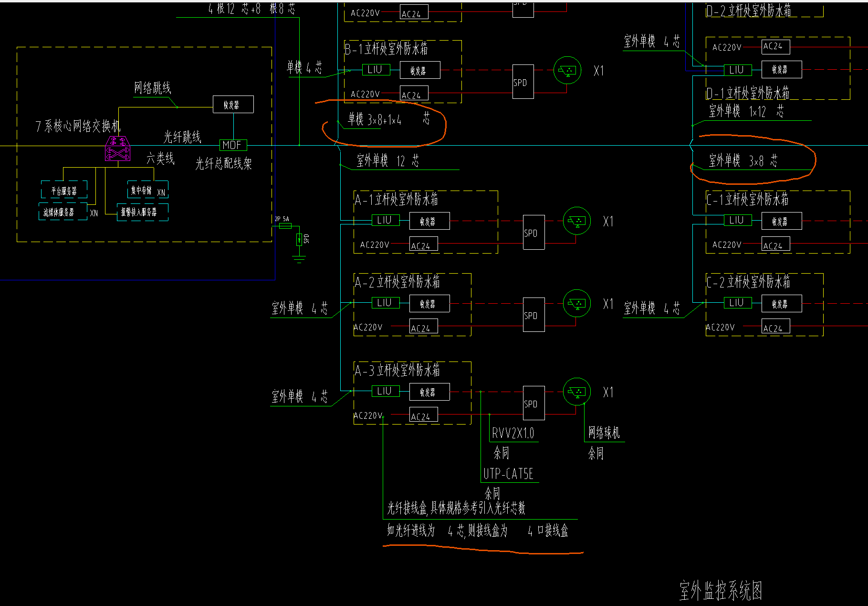Screen dimensions: 868x606
Task: Select the A-2立杆处室外防水箱 title
Action: click(397, 282)
